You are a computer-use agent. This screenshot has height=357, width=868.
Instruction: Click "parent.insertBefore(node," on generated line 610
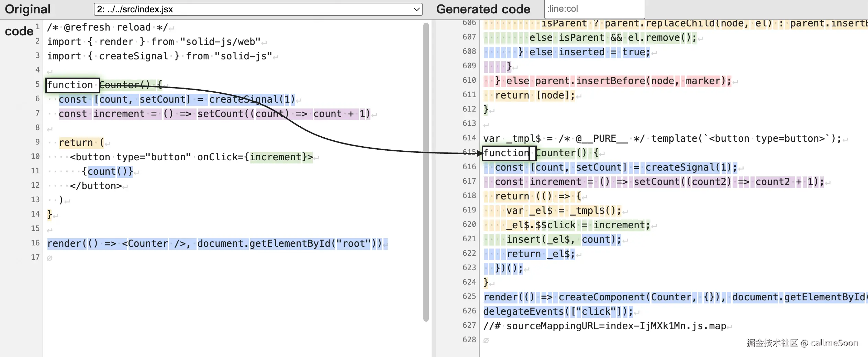coord(608,81)
